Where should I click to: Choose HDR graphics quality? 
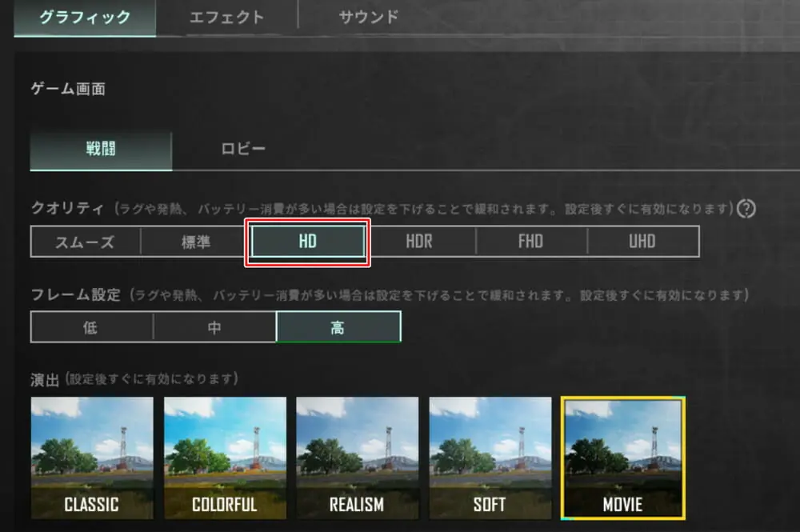pos(419,242)
